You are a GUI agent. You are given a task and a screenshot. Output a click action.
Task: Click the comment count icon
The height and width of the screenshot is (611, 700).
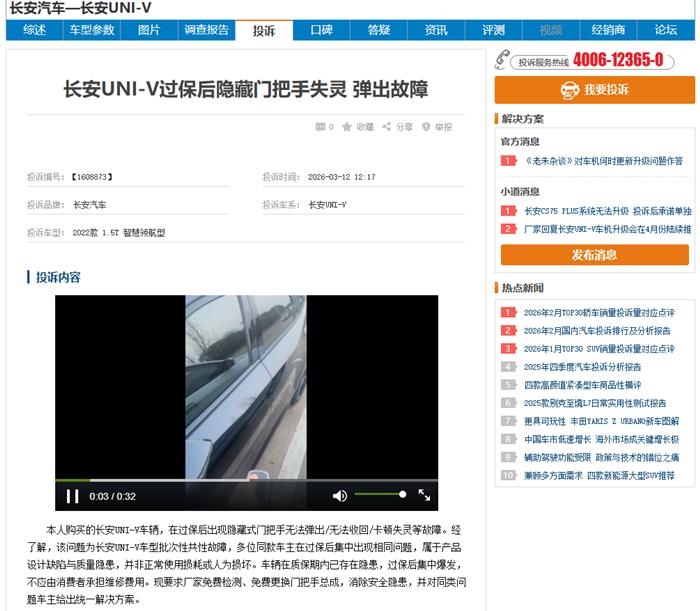pos(319,127)
